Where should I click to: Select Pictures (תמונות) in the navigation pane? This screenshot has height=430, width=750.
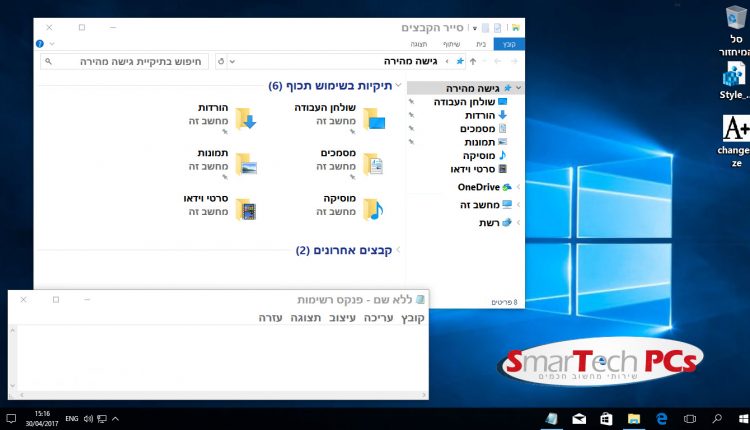pyautogui.click(x=485, y=142)
